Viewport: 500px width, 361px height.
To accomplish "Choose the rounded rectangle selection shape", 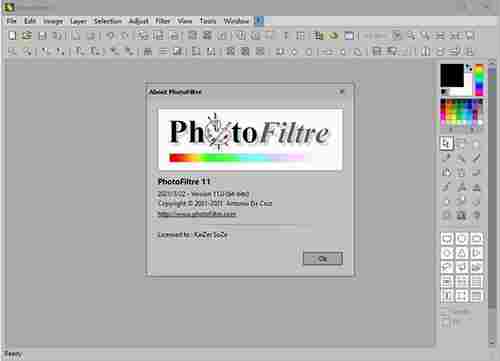I will pyautogui.click(x=476, y=238).
